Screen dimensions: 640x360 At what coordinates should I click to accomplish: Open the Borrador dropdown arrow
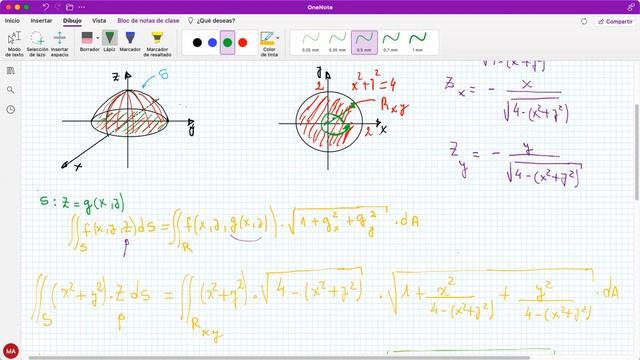point(98,38)
